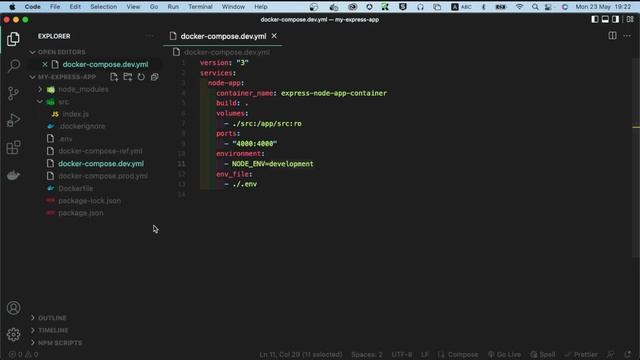Change end of line sequence LF
This screenshot has width=640, height=360.
click(x=425, y=354)
